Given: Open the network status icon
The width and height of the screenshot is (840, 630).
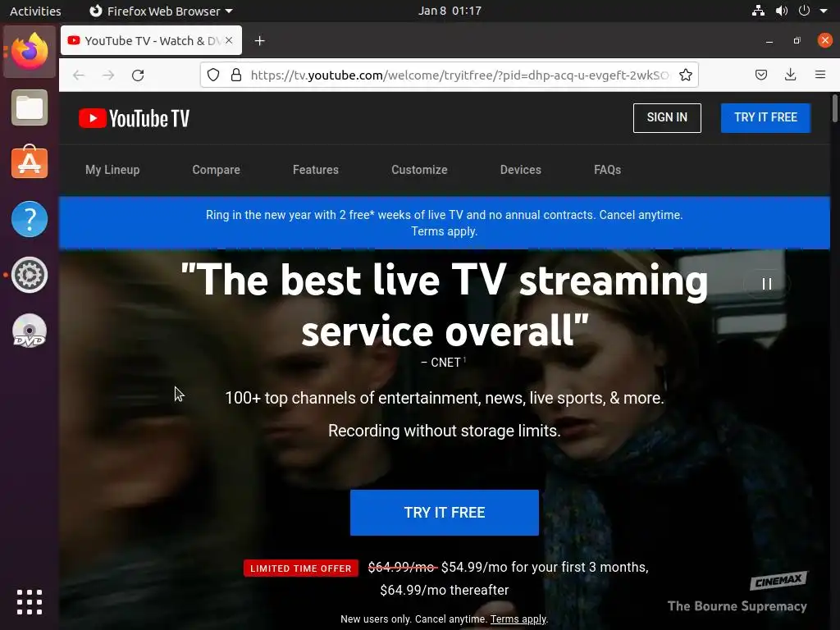Looking at the screenshot, I should point(758,11).
